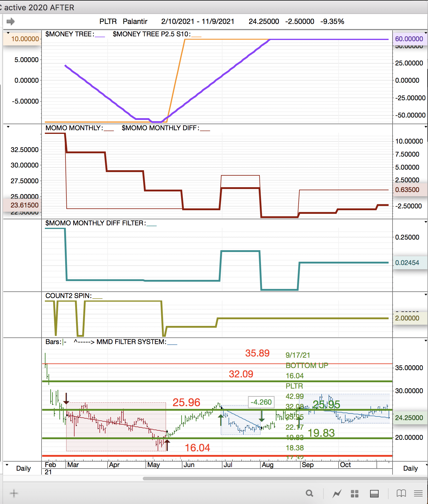Click the red 16.04 price annotation
The image size is (428, 504).
pyautogui.click(x=197, y=448)
